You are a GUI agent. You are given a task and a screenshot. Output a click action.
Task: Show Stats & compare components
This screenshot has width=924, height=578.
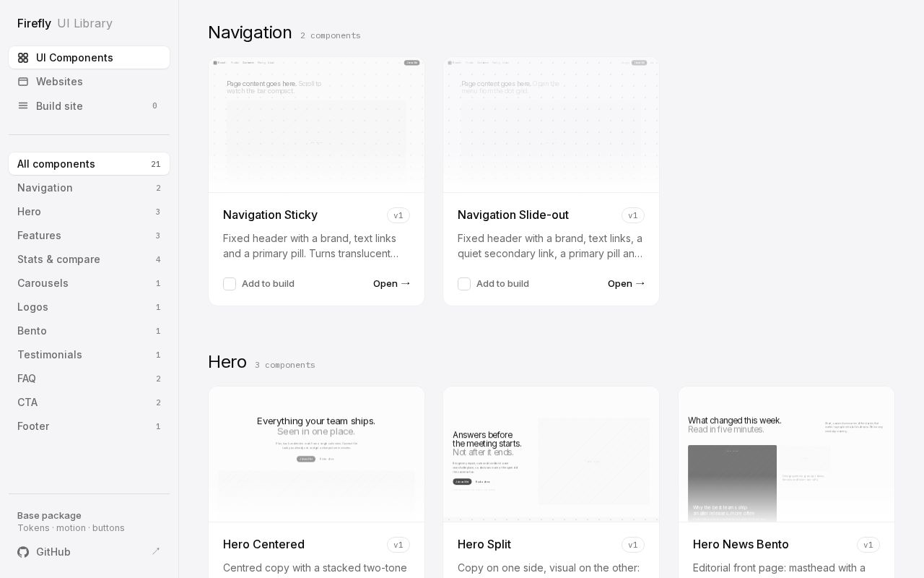(x=89, y=259)
